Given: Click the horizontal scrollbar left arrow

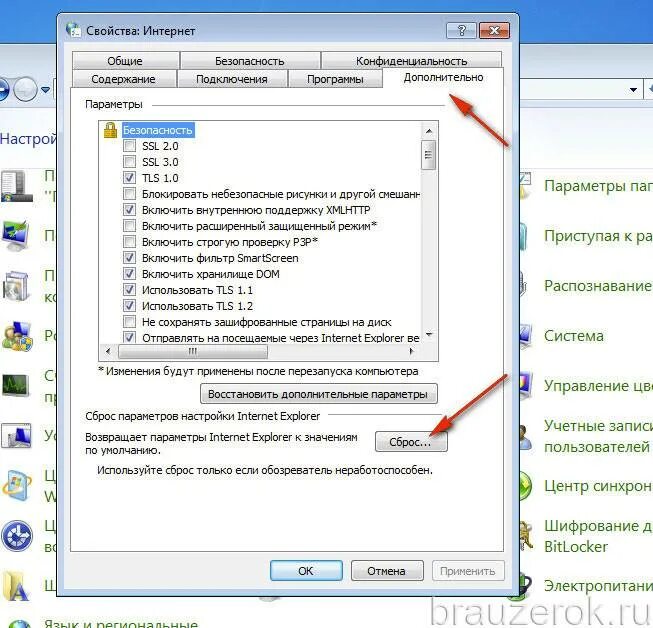Looking at the screenshot, I should point(108,351).
